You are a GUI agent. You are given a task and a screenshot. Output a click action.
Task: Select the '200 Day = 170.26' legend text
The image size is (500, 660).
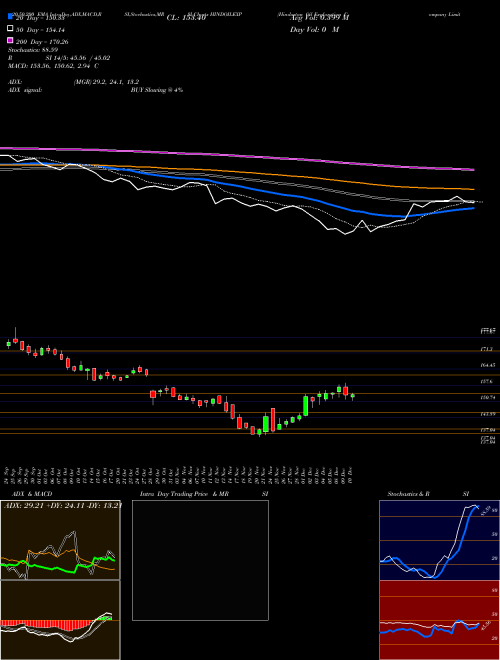click(x=42, y=41)
